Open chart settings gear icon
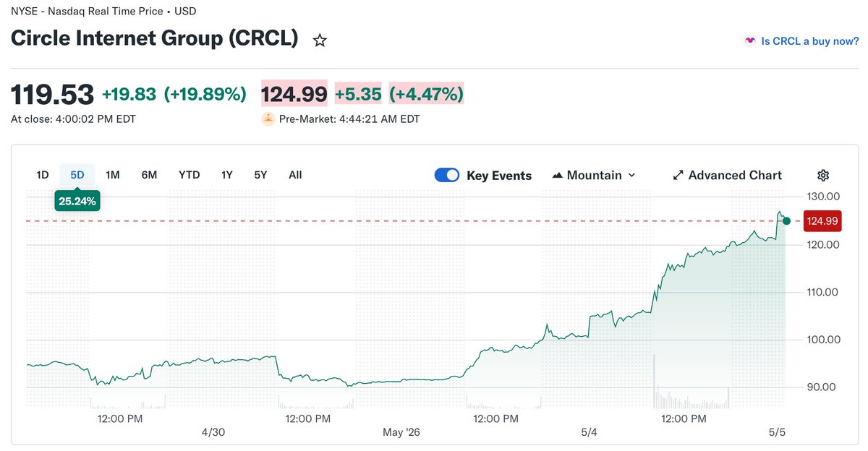This screenshot has height=451, width=868. tap(823, 175)
